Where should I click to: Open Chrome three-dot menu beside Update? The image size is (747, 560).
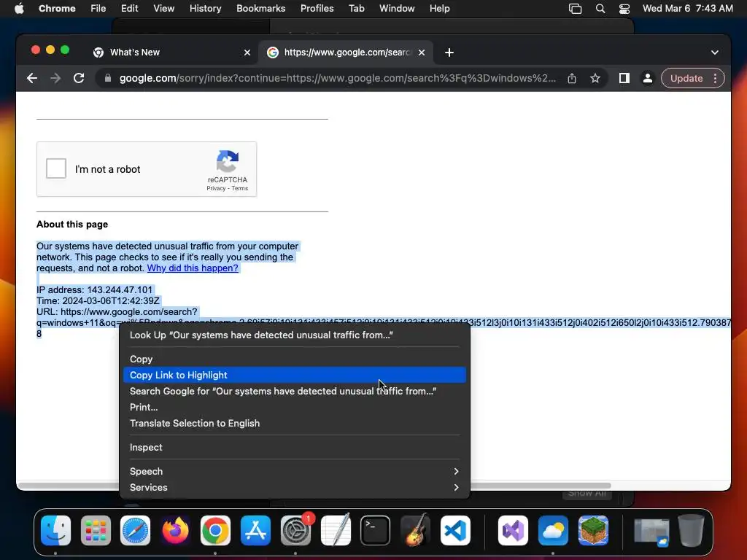715,78
